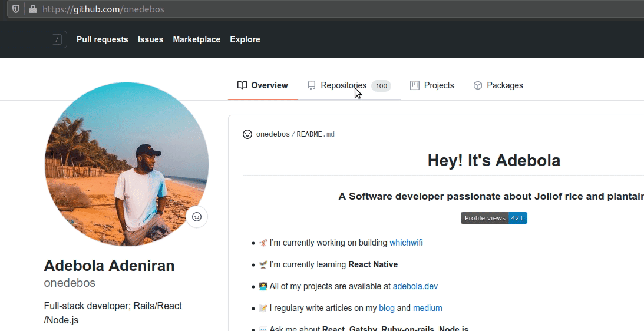644x331 pixels.
Task: Click the React Native bold text
Action: pos(373,264)
